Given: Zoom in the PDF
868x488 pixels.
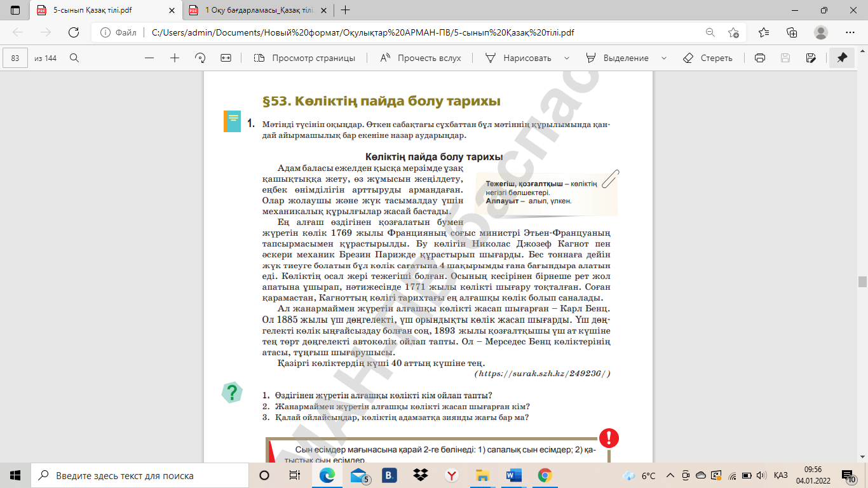Looking at the screenshot, I should tap(175, 58).
